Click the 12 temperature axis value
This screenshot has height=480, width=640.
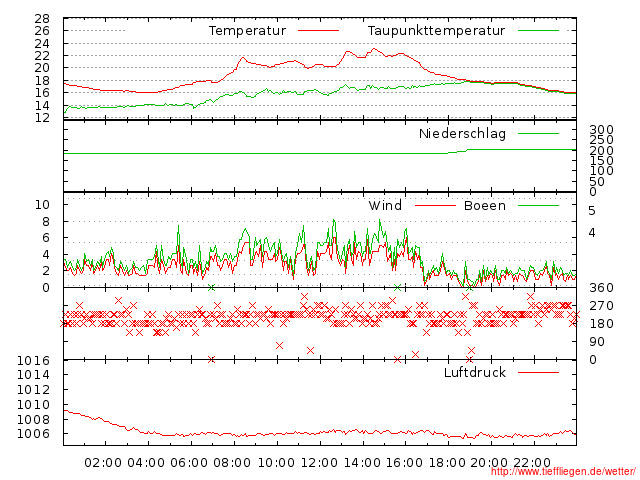(x=42, y=118)
